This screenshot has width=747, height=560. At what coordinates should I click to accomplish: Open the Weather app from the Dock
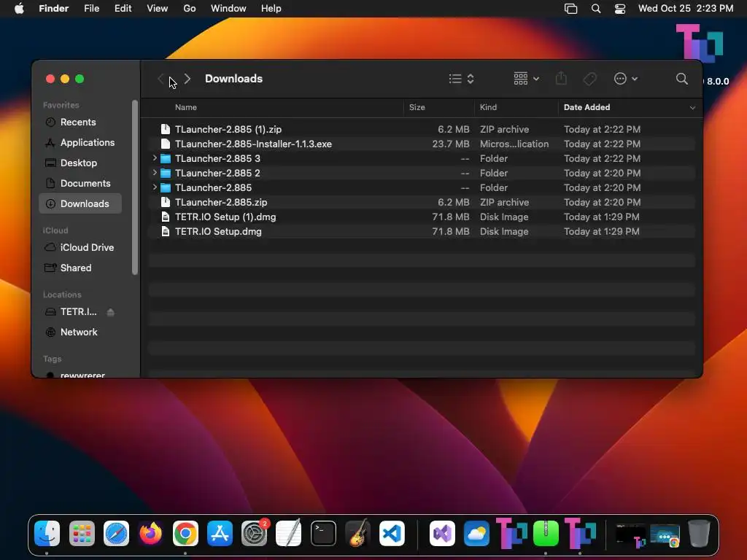pyautogui.click(x=477, y=533)
